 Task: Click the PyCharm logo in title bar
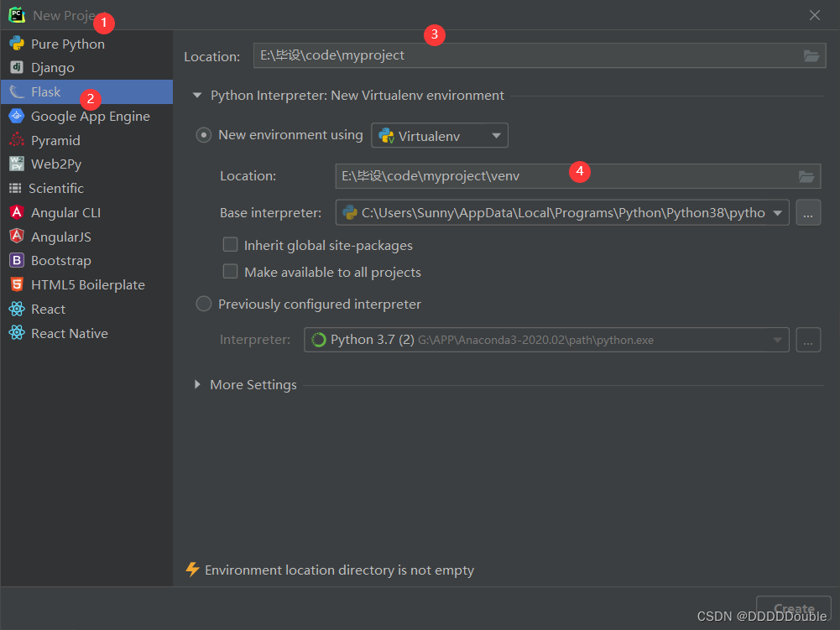(17, 15)
